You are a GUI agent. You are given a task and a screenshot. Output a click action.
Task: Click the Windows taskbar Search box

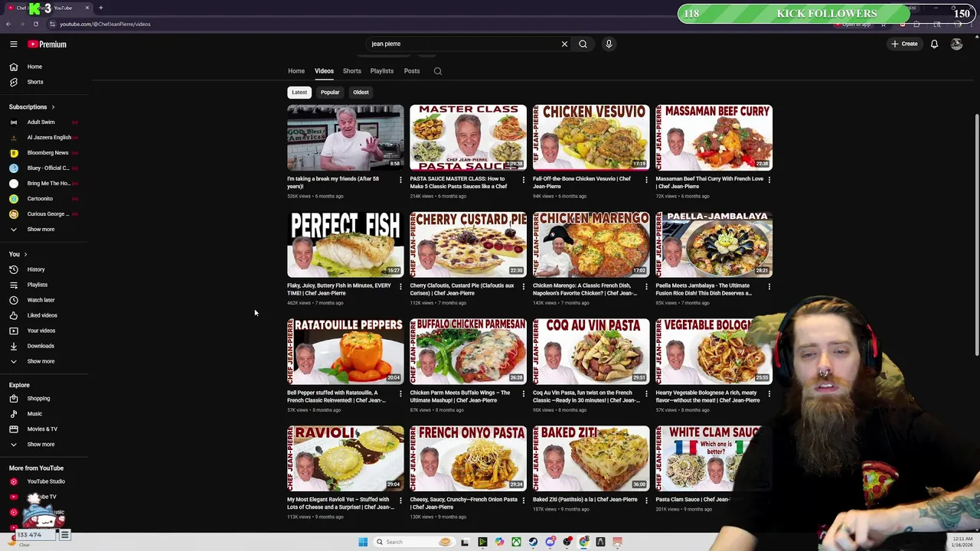coord(413,542)
